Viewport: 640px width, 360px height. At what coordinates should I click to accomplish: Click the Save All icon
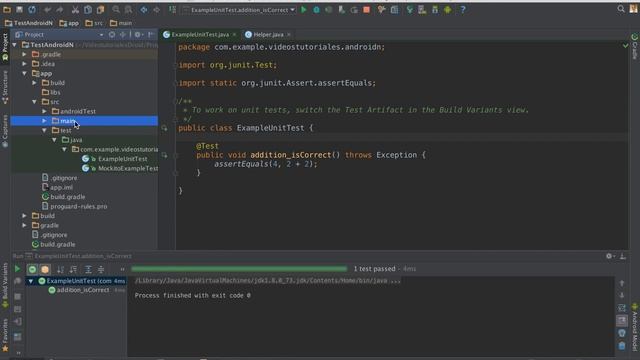click(19, 9)
